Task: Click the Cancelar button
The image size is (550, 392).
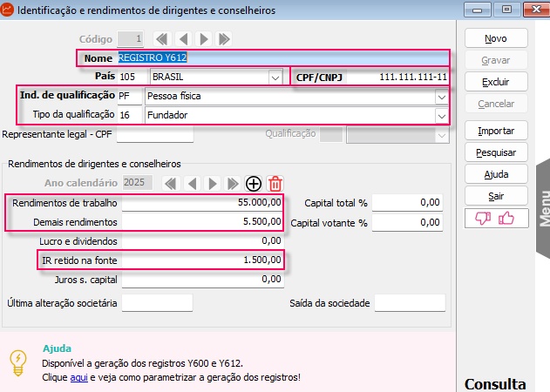Action: (496, 104)
